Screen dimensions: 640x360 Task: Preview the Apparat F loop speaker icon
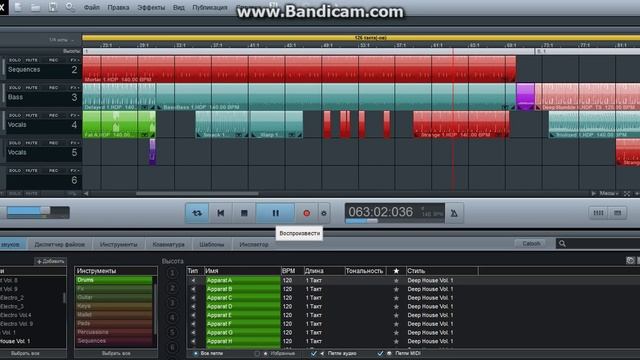193,324
